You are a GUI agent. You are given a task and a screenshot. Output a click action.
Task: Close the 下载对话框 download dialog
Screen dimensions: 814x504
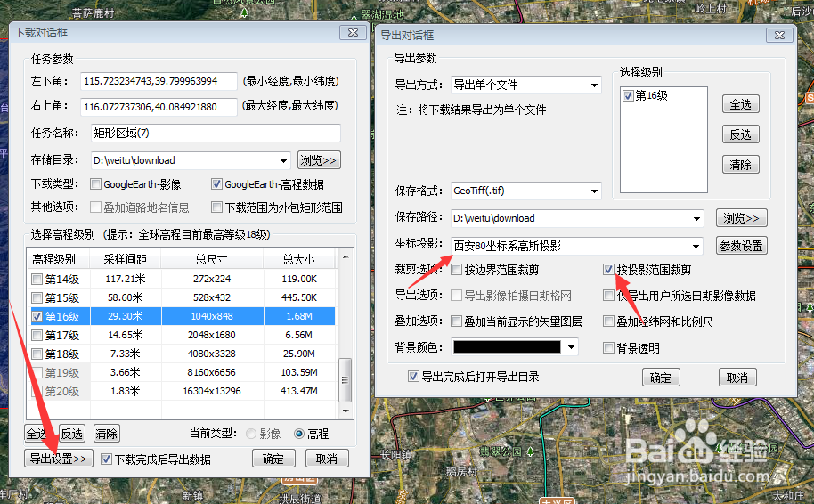[353, 32]
